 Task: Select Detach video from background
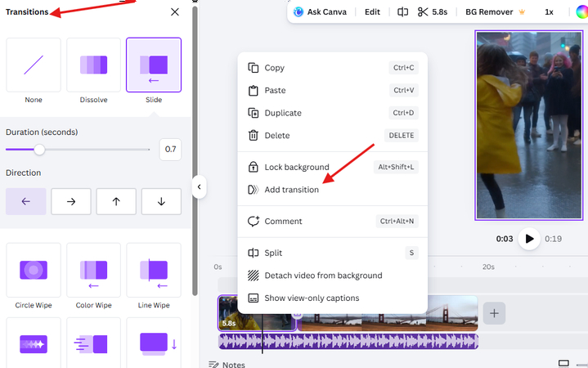point(333,276)
